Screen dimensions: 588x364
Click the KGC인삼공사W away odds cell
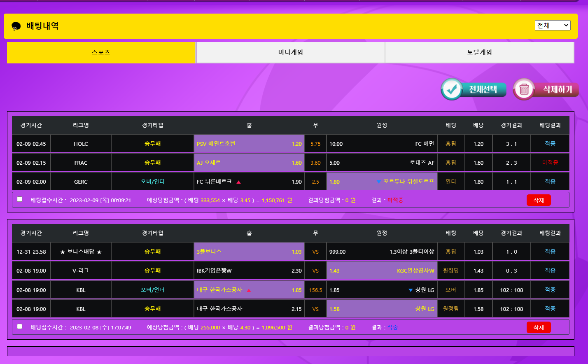(x=382, y=271)
